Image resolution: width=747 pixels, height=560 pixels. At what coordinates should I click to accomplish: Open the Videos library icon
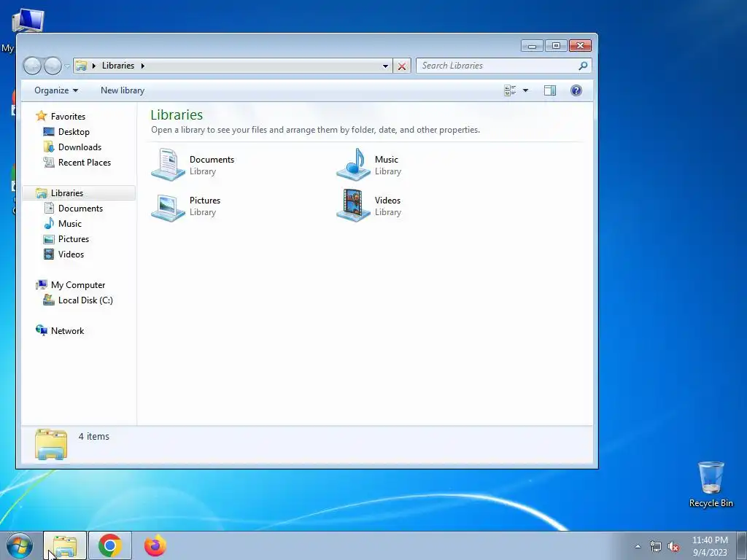(x=353, y=206)
